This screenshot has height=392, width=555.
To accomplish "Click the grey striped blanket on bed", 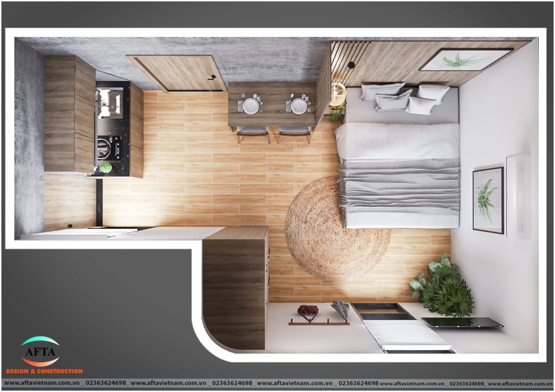I will (400, 186).
